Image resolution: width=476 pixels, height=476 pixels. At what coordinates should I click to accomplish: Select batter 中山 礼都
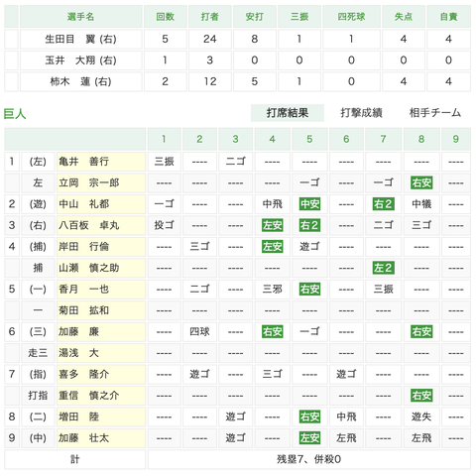point(84,204)
